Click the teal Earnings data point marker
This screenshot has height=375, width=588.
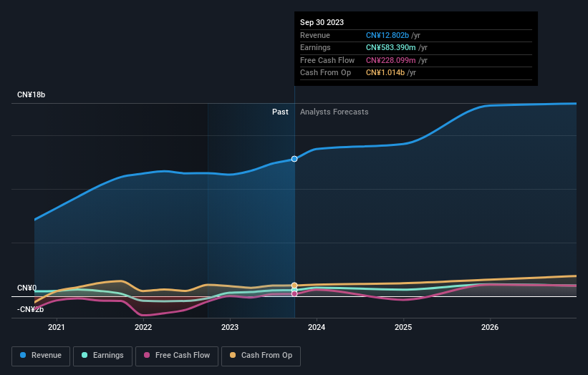pyautogui.click(x=294, y=290)
